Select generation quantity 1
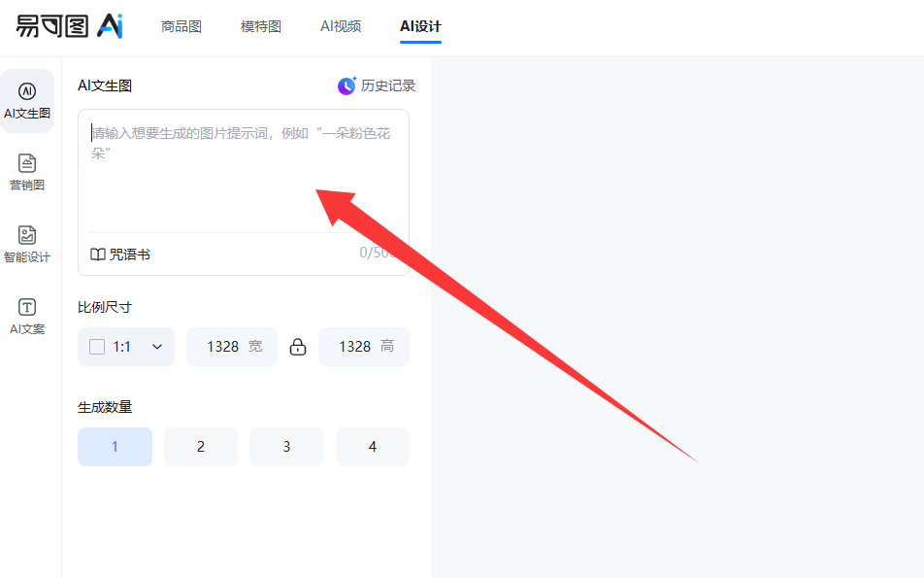This screenshot has height=578, width=924. 115,446
